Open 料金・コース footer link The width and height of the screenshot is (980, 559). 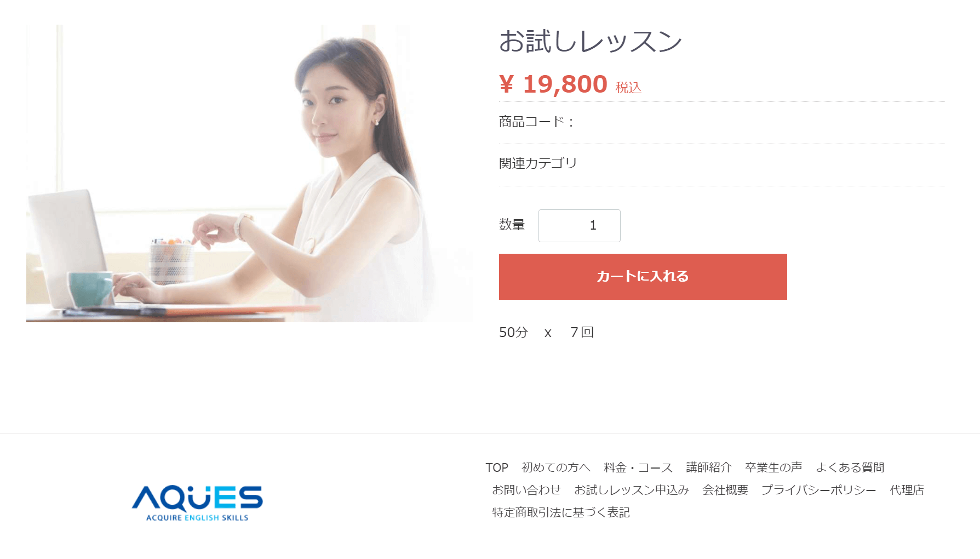tap(638, 467)
